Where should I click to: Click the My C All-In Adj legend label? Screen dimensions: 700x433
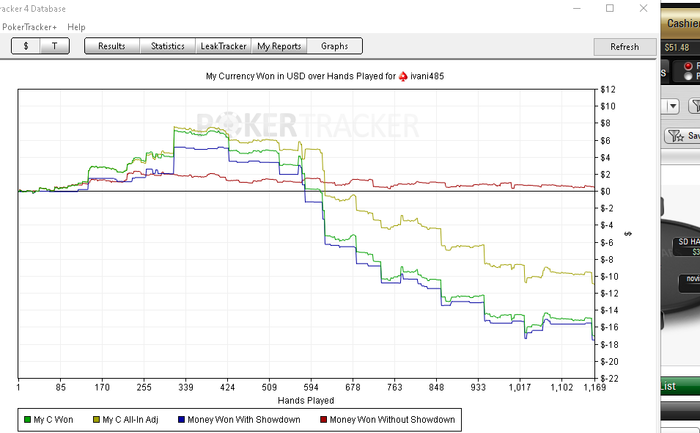tap(130, 420)
